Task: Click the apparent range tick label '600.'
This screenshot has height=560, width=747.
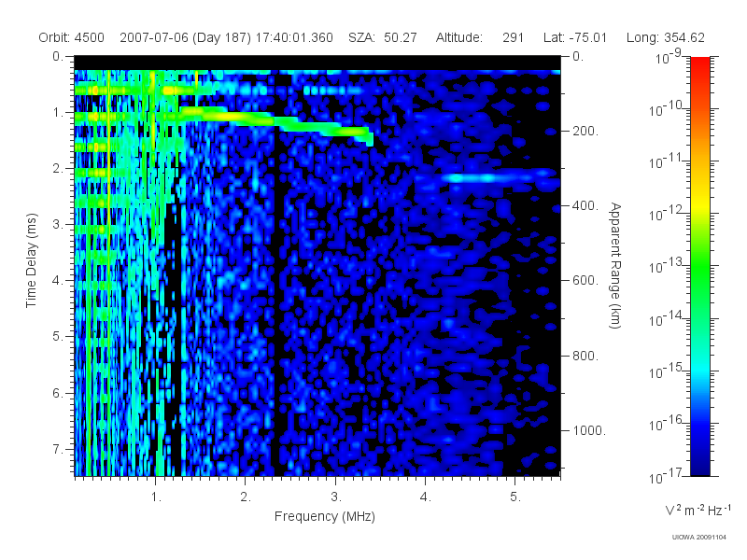Action: click(x=585, y=281)
